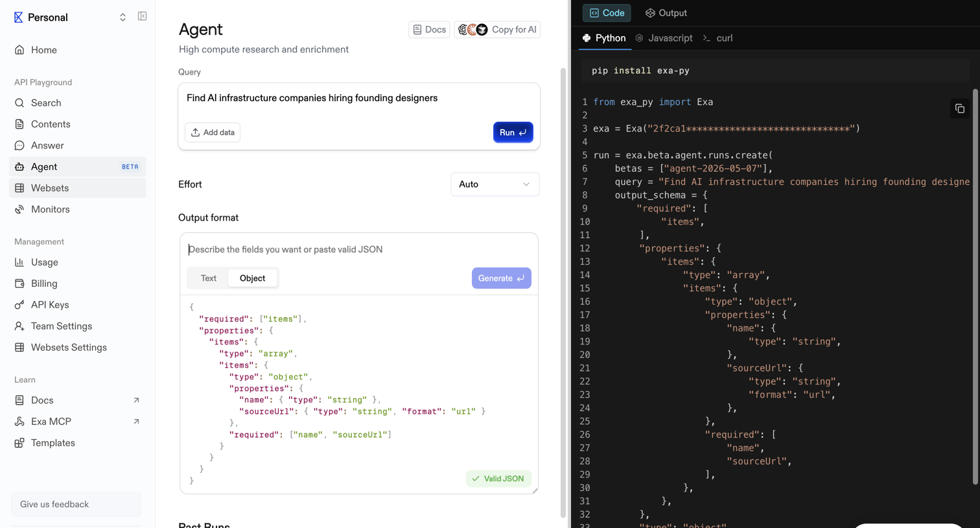Click the Search item in API Playground
Image resolution: width=980 pixels, height=528 pixels.
point(78,103)
